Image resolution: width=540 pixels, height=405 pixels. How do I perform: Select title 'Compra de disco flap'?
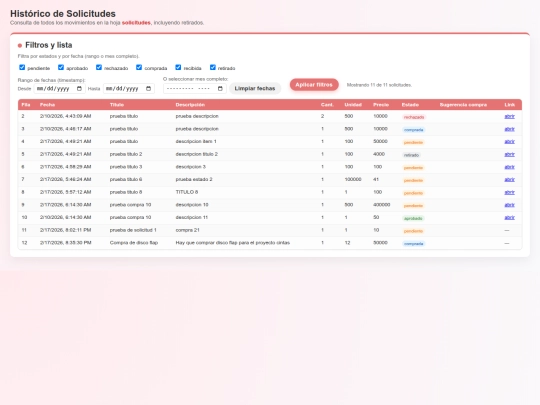click(x=134, y=242)
